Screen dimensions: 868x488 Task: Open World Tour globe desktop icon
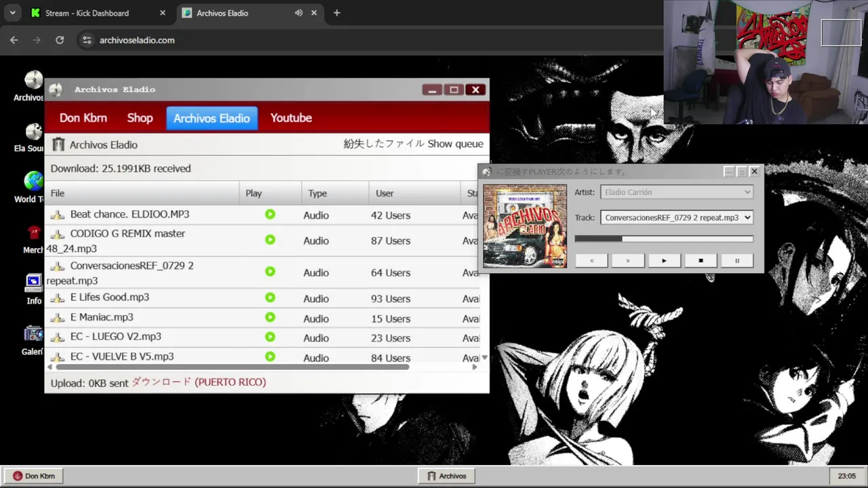pos(33,181)
